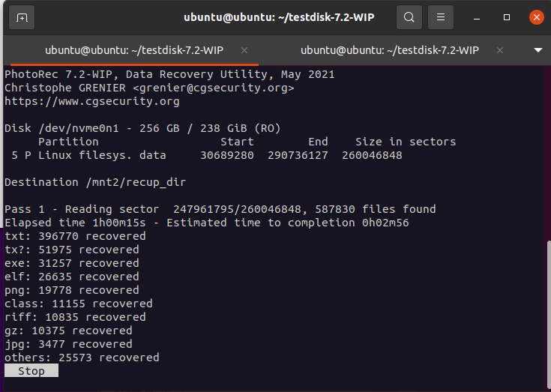Click the 'PhotoRec 7.2-WIP' header line

[169, 74]
